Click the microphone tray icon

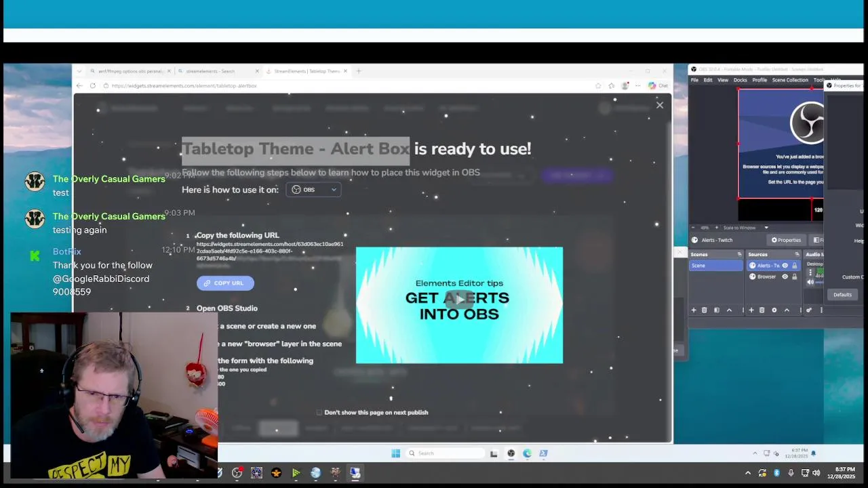[791, 473]
